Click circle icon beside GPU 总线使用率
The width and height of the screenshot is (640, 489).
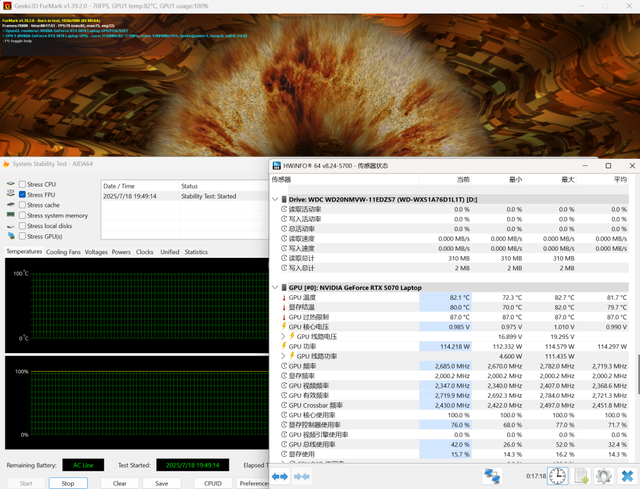[x=284, y=444]
